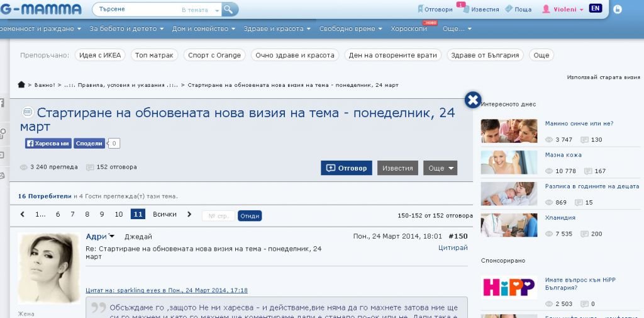Open 'Мамино синче или не?' thumbnail
This screenshot has height=318, width=644.
pyautogui.click(x=509, y=131)
